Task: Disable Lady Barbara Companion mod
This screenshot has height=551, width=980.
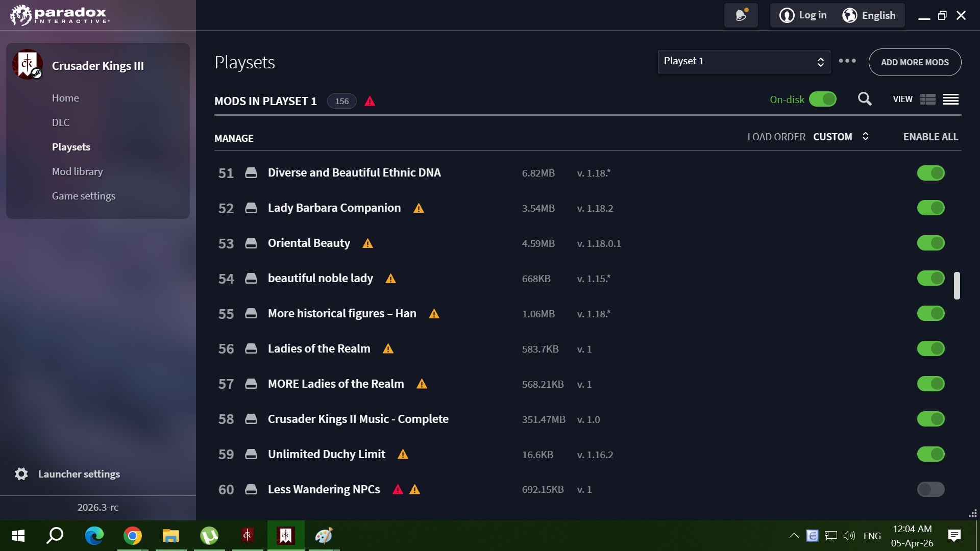Action: click(x=931, y=208)
